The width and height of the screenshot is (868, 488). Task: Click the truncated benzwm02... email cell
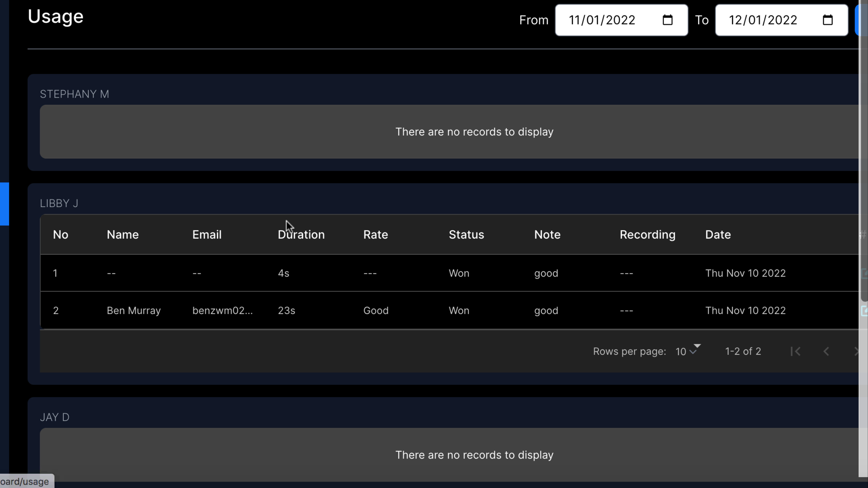click(x=222, y=310)
